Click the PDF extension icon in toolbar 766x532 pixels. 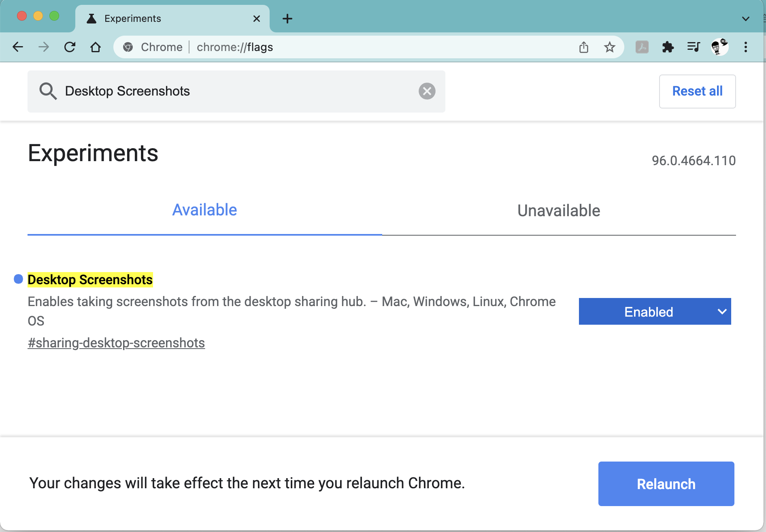642,47
